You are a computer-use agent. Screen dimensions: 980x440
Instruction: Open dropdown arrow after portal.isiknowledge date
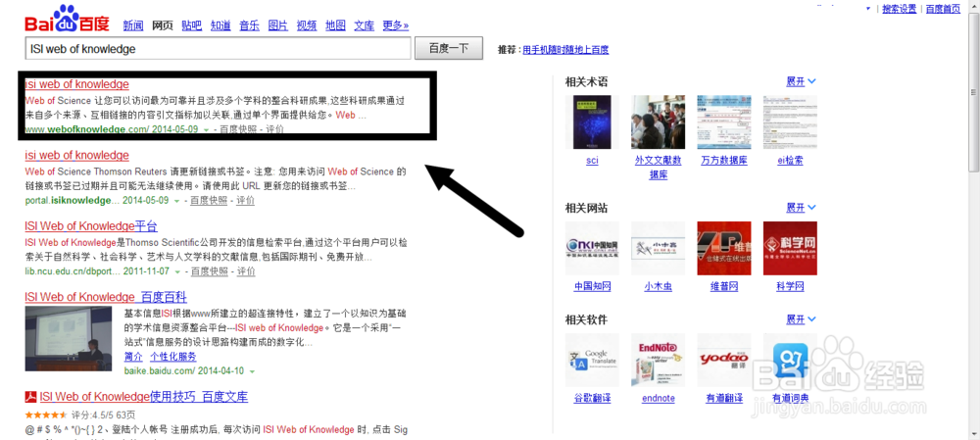(176, 201)
